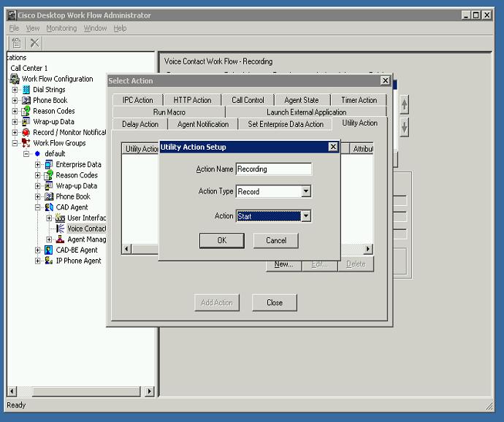Click the tree panel scroll right arrow

point(150,391)
